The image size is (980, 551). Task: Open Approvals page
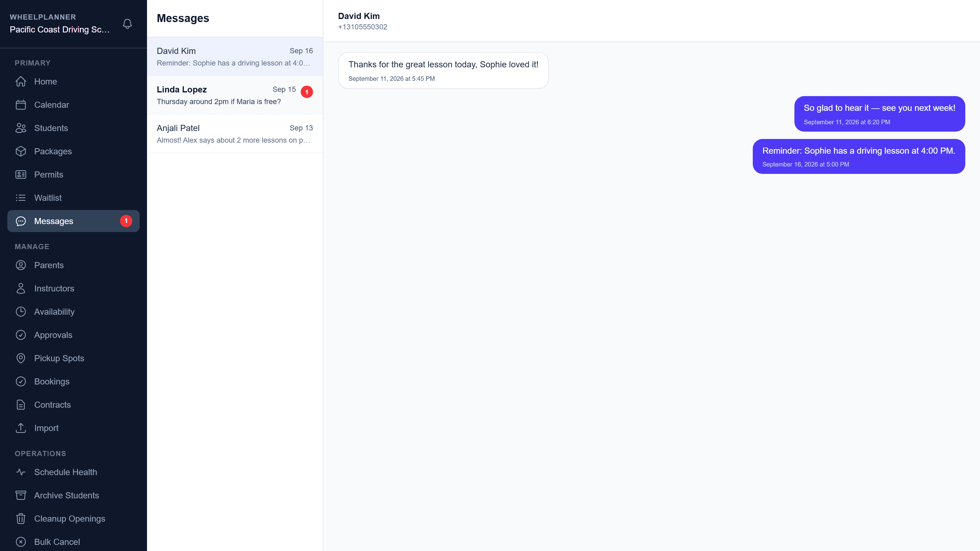click(x=73, y=335)
